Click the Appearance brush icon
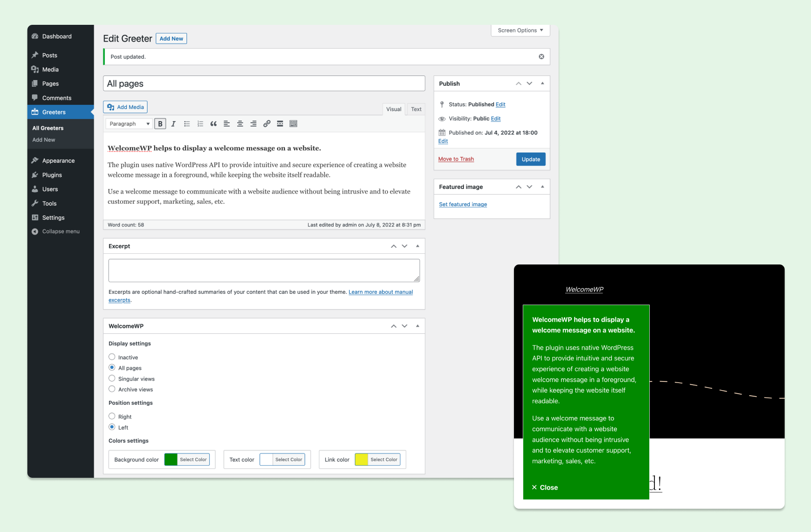This screenshot has width=811, height=532. pos(35,161)
